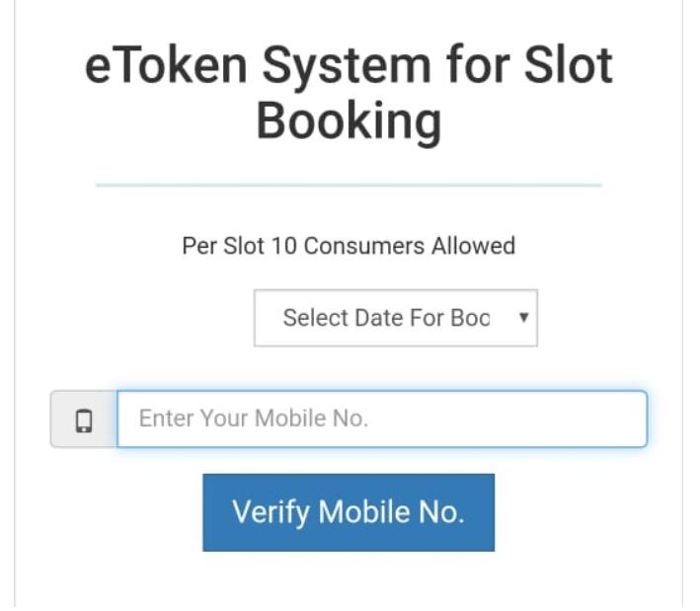The width and height of the screenshot is (700, 611).
Task: Click the word Booking in the title
Action: [x=349, y=121]
